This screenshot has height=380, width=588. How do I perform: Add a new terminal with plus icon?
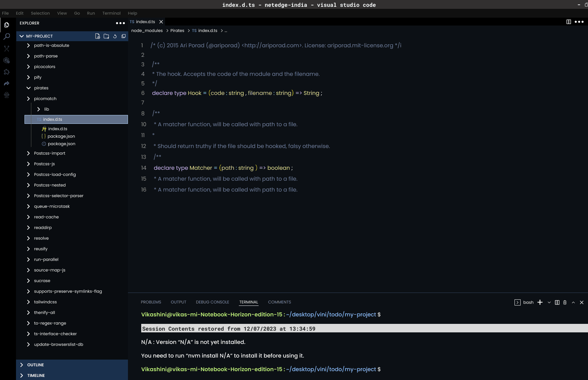point(540,302)
